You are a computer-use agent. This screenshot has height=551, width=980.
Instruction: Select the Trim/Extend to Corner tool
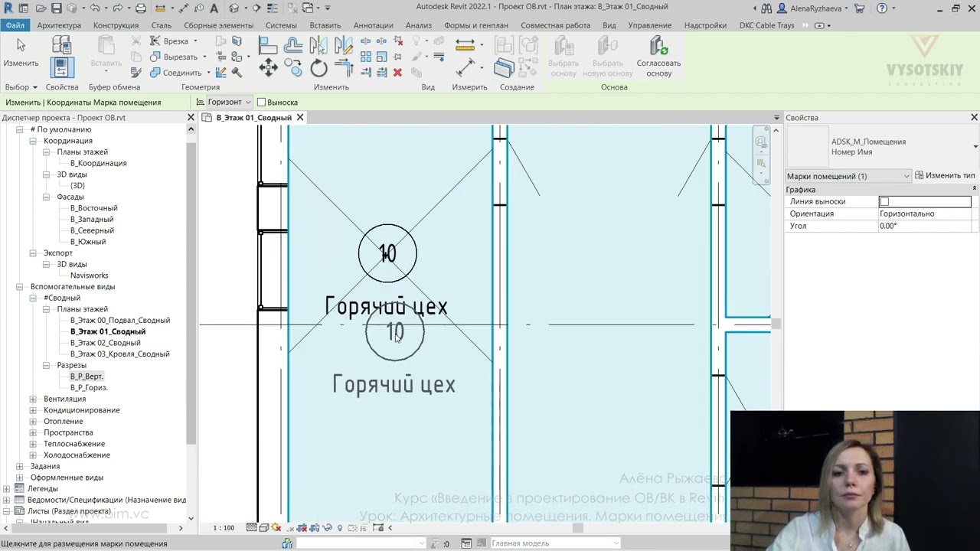pos(344,69)
